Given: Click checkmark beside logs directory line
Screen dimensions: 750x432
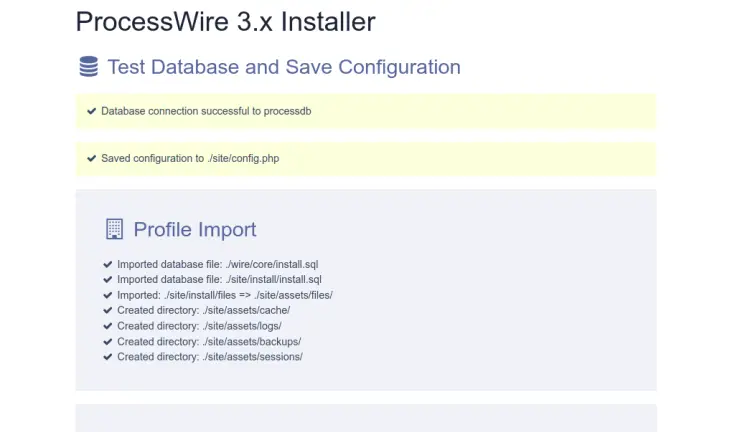Looking at the screenshot, I should coord(108,326).
